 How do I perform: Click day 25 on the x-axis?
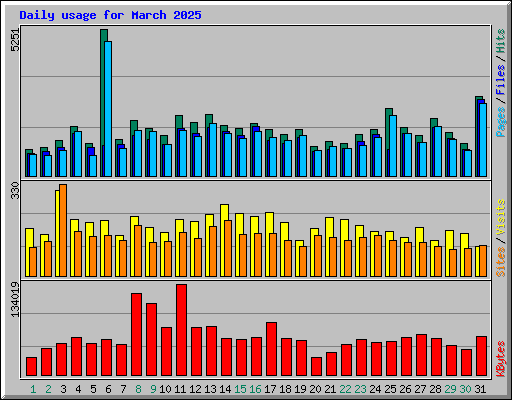390,389
